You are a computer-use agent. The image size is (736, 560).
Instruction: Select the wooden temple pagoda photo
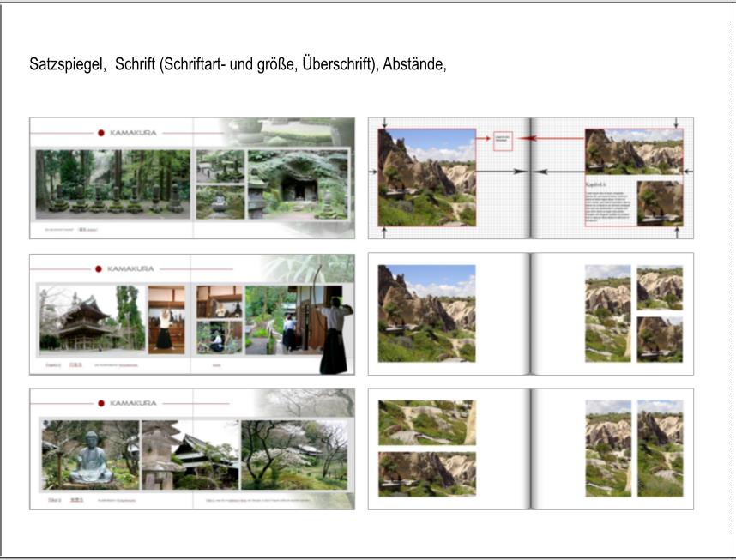click(93, 318)
